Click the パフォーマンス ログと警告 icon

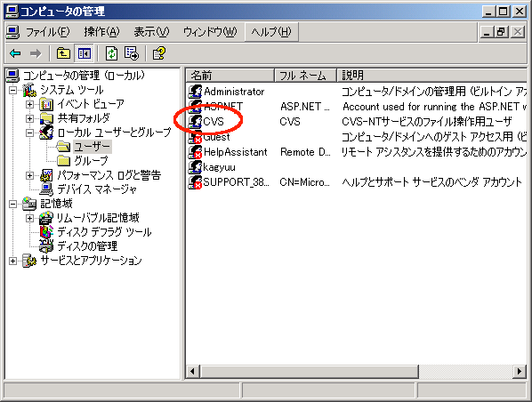(x=46, y=175)
